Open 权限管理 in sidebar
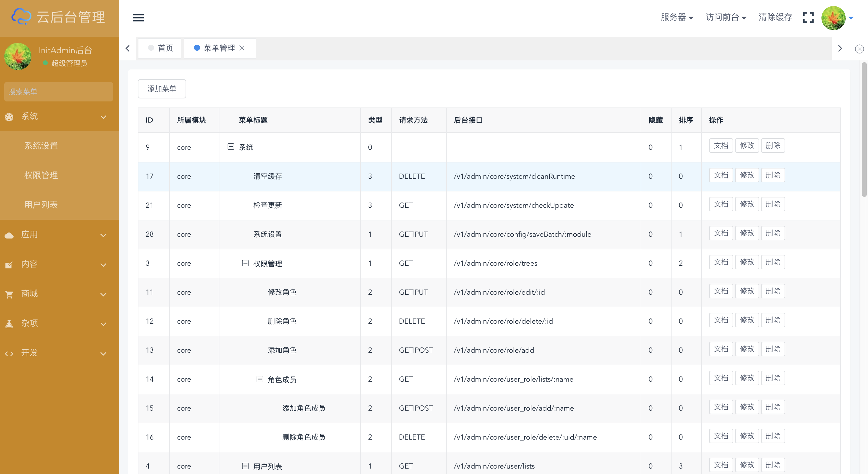868x474 pixels. (41, 175)
